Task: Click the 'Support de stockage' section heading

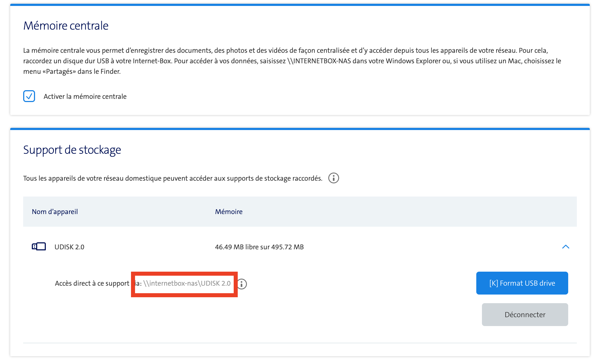Action: 72,150
